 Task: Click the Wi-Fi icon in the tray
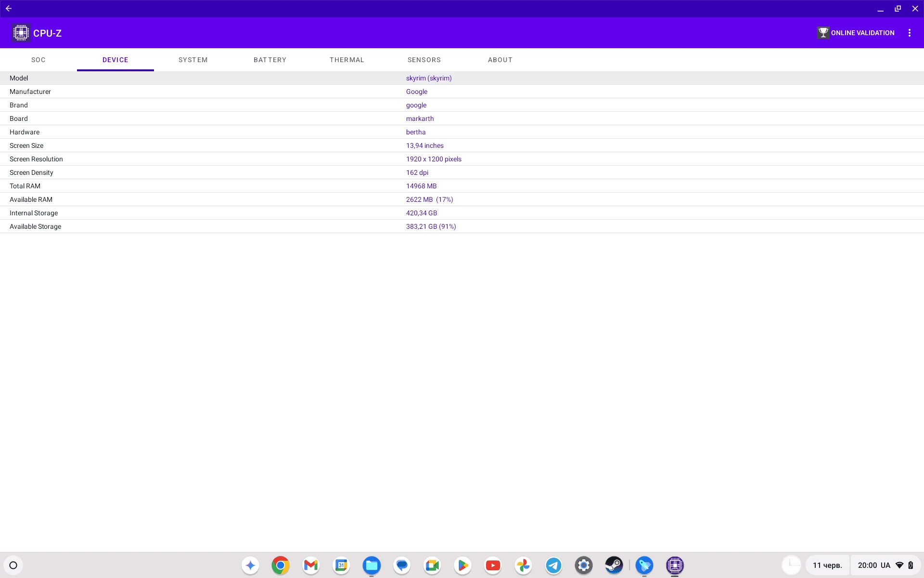coord(899,565)
